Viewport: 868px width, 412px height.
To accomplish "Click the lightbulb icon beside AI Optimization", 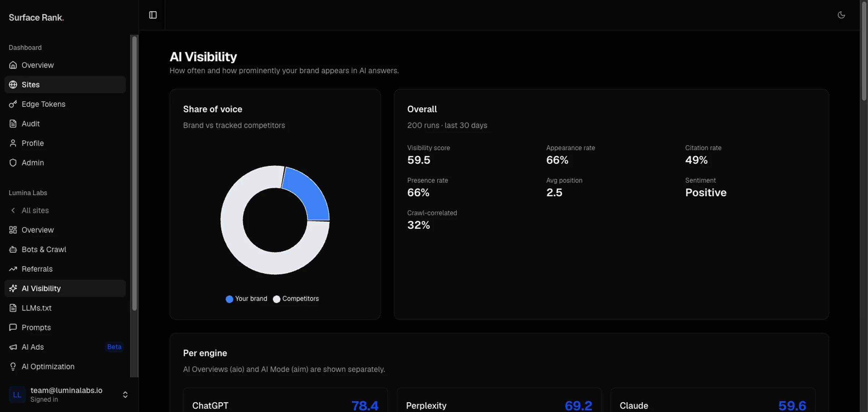I will [x=13, y=366].
